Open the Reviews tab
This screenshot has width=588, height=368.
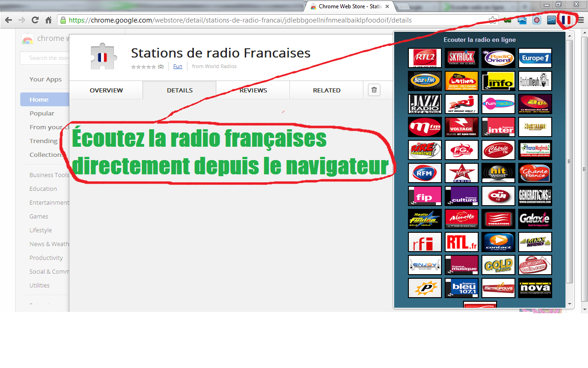click(253, 90)
